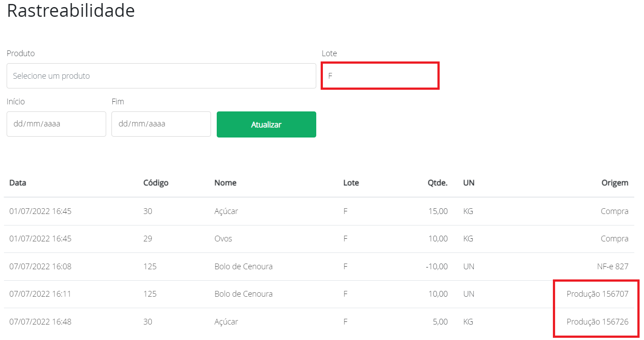Sort table by the Qtde. column header

tap(437, 183)
